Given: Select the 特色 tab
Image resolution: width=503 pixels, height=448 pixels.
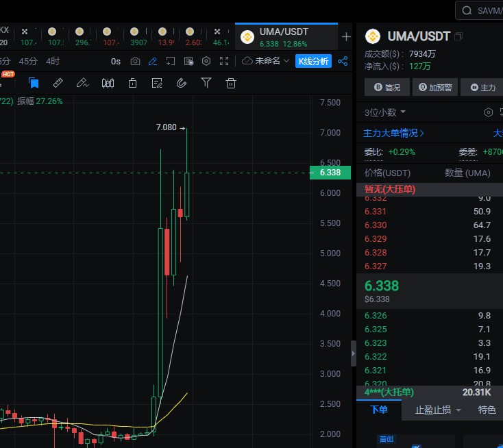Looking at the screenshot, I should coord(487,410).
